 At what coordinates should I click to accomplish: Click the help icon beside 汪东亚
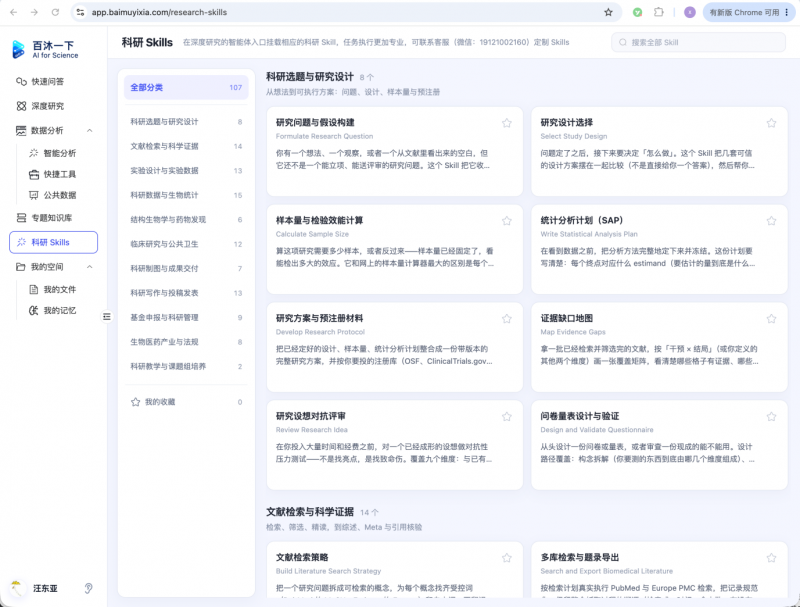[x=88, y=588]
